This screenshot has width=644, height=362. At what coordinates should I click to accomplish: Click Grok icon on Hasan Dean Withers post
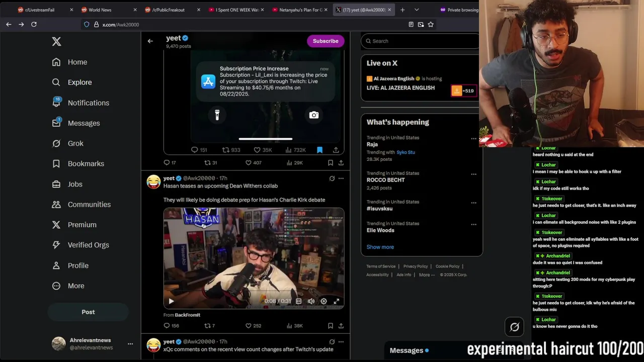[x=332, y=178]
